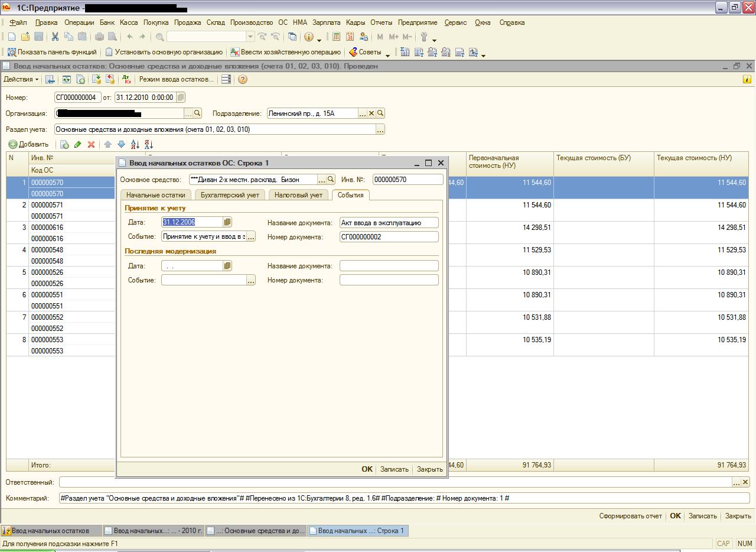The height and width of the screenshot is (552, 756).
Task: Switch to the Налоговый учет tab
Action: point(298,195)
